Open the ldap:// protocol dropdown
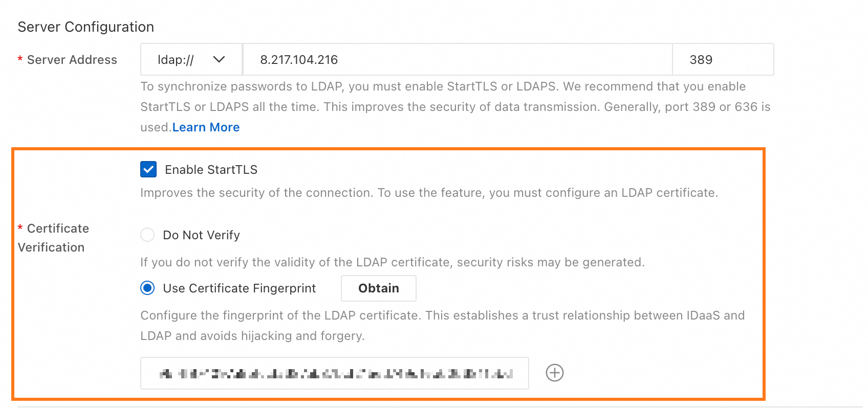This screenshot has height=409, width=868. point(191,59)
